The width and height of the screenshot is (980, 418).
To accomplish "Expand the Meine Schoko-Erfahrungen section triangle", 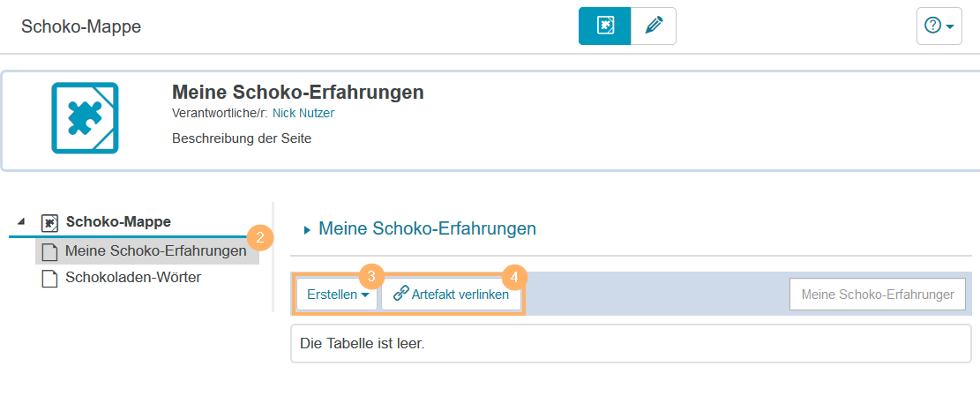I will tap(307, 230).
